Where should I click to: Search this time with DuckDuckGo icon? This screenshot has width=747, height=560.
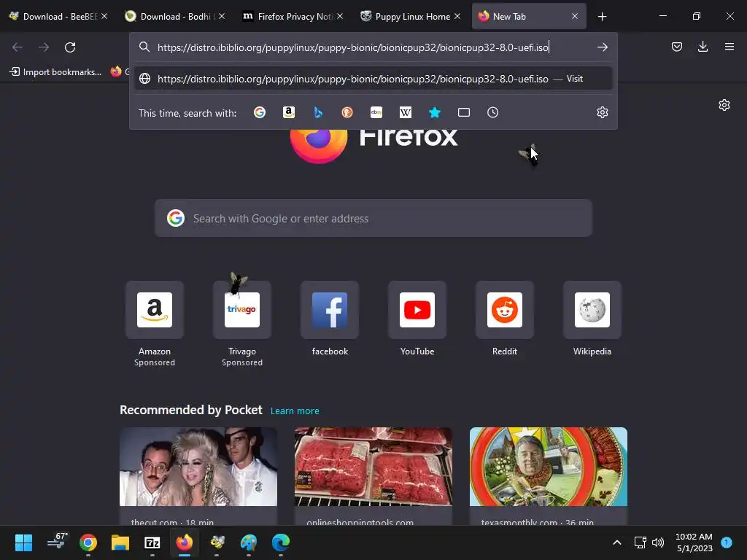347,112
